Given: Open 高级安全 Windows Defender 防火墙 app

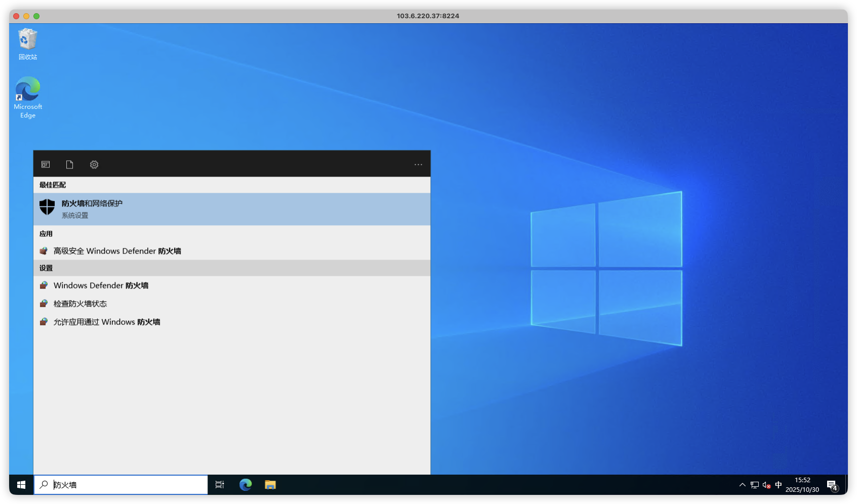Looking at the screenshot, I should [x=117, y=251].
